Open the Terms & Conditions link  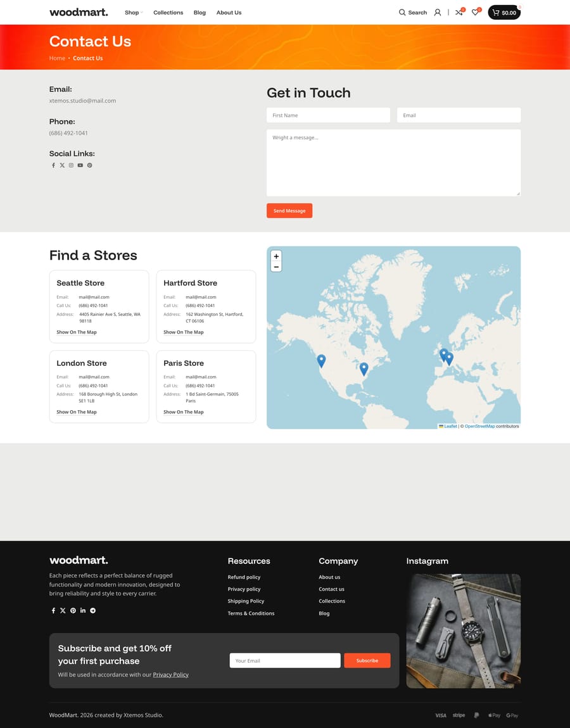point(251,613)
